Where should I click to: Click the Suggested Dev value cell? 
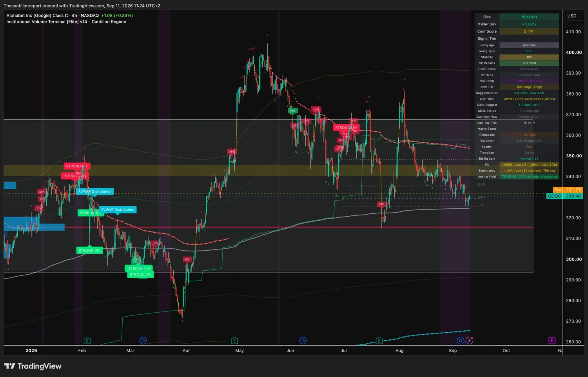pos(529,93)
